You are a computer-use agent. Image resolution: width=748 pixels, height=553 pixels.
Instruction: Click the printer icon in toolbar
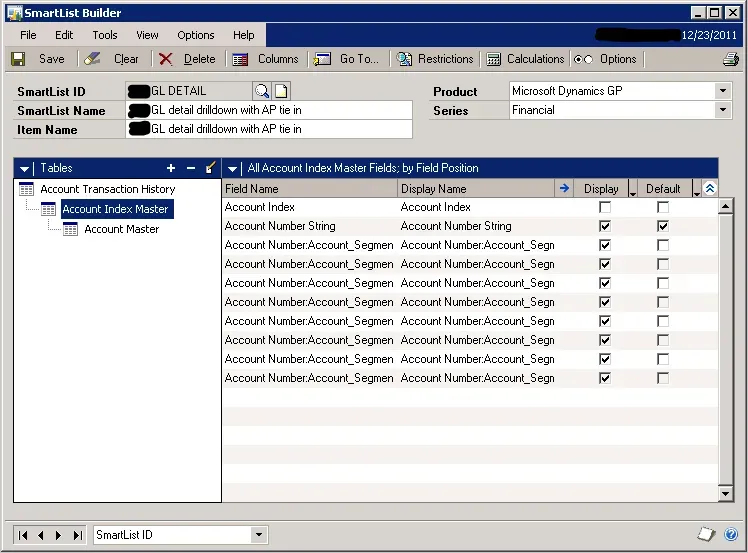[x=731, y=59]
